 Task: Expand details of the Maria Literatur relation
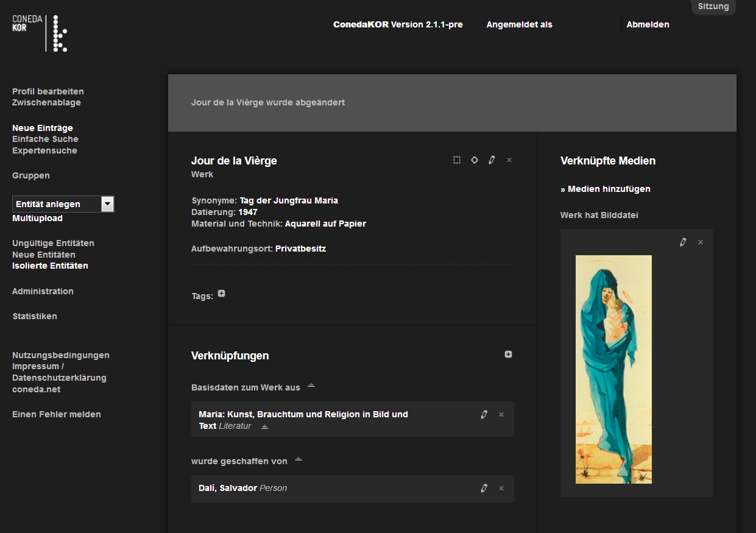tap(264, 426)
